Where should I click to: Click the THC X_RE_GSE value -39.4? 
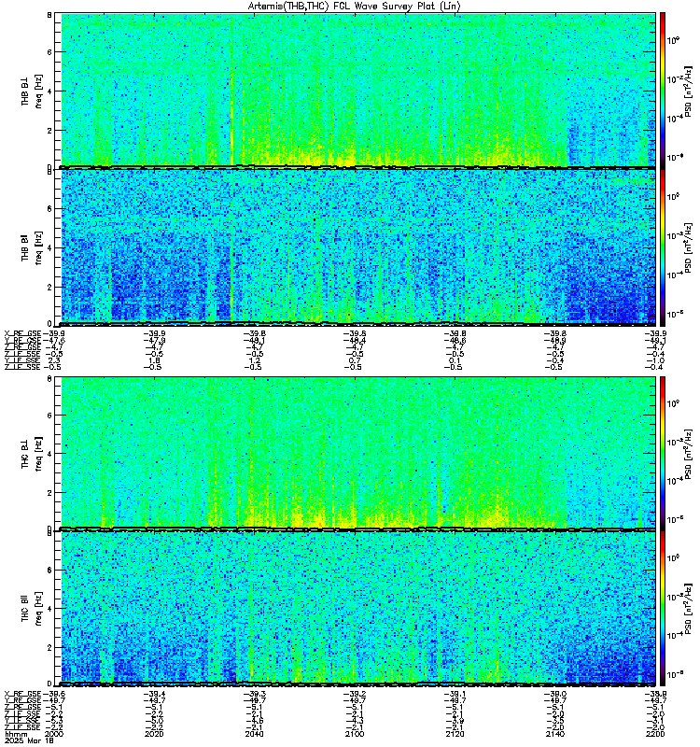(155, 694)
